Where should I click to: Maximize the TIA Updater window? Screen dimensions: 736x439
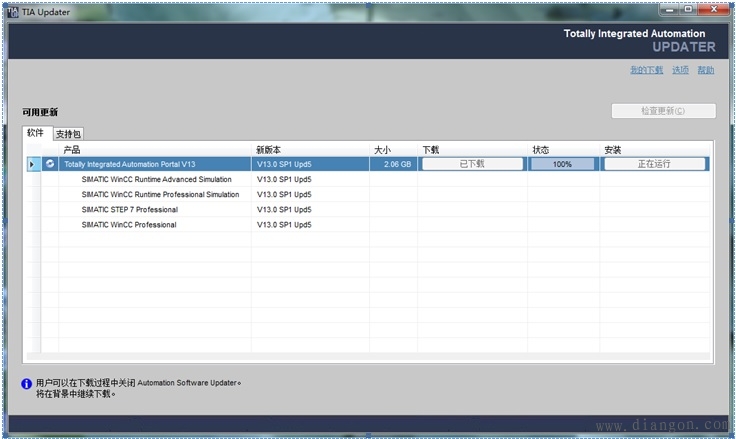point(688,9)
